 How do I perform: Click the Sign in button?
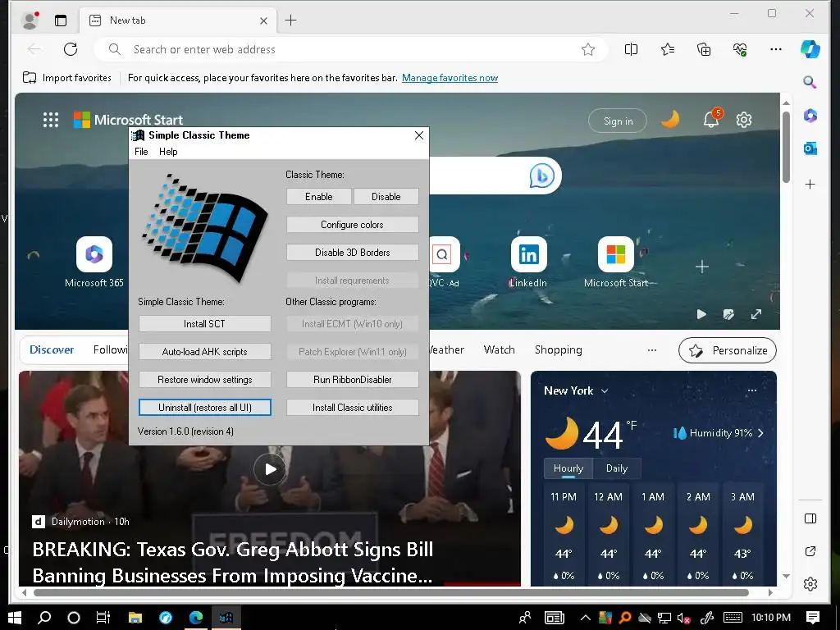pyautogui.click(x=618, y=121)
